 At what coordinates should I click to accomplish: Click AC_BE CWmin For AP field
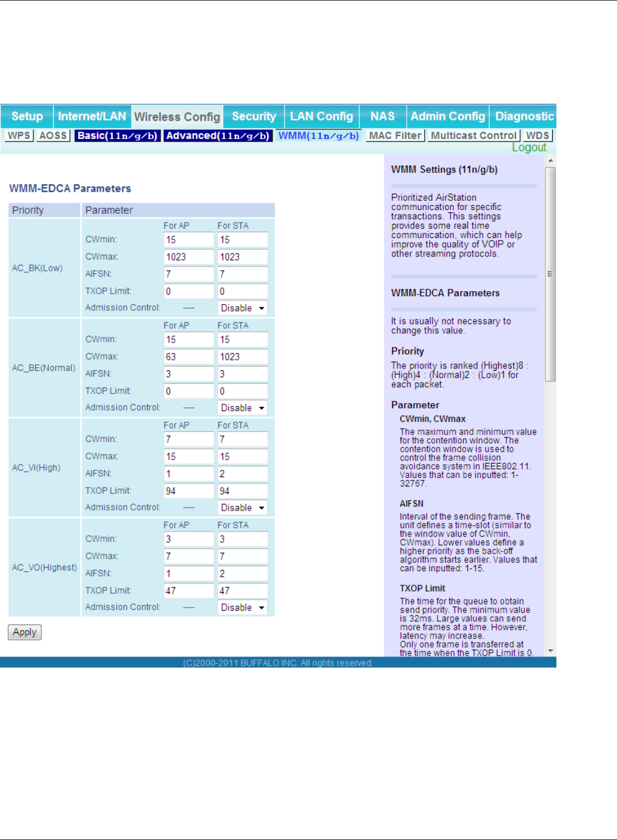coord(189,339)
